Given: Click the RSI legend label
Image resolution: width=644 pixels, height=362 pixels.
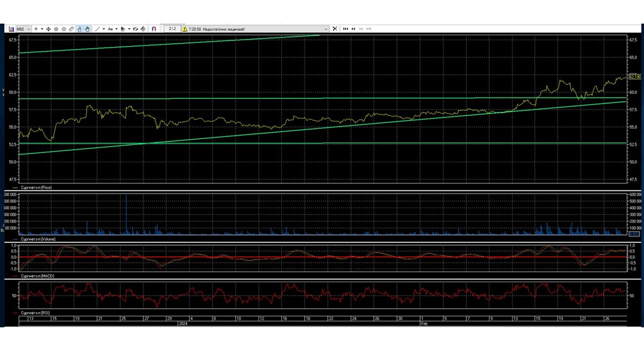Looking at the screenshot, I should [x=35, y=312].
